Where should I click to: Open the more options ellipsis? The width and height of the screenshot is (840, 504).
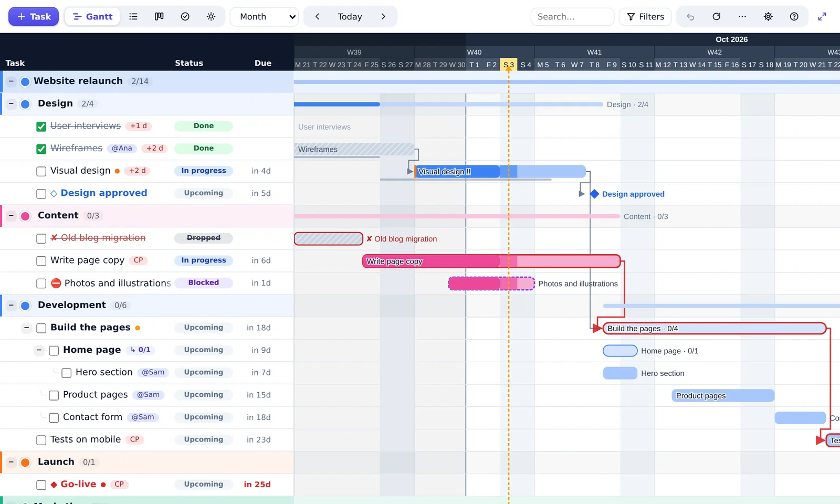[742, 17]
